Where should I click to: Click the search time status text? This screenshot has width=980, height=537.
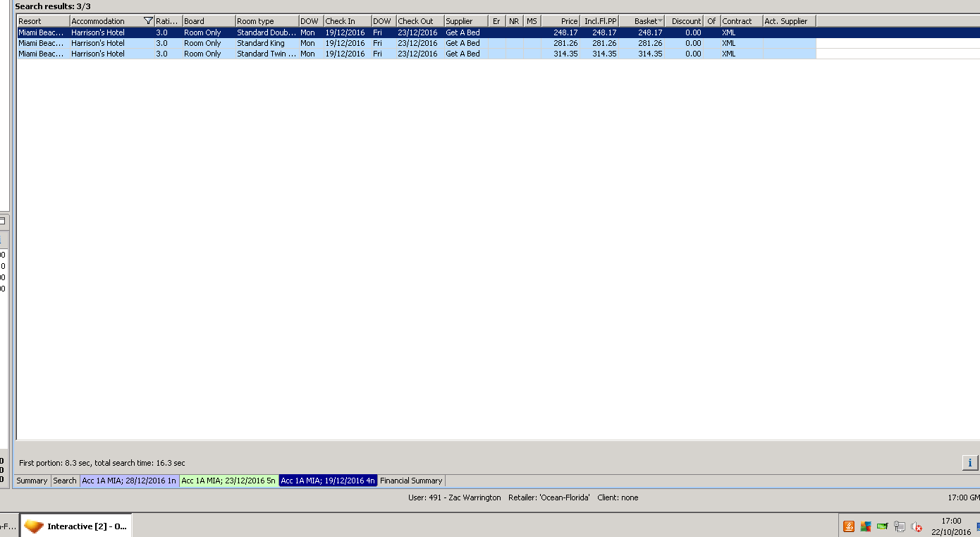pos(102,463)
